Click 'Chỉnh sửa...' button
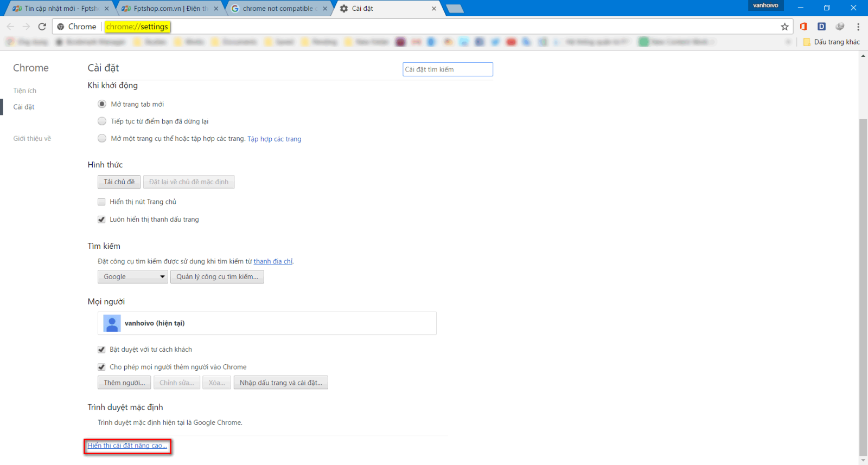 [177, 383]
